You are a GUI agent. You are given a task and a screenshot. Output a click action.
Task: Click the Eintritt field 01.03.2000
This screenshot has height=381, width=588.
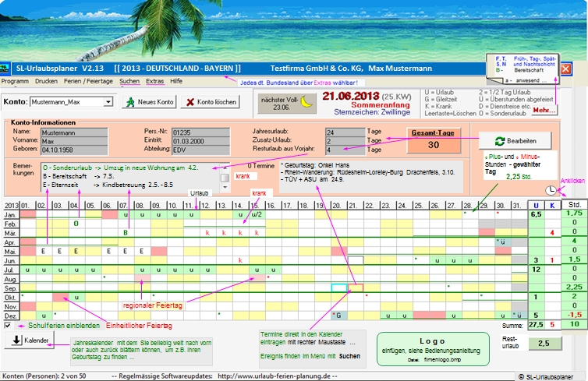click(200, 141)
